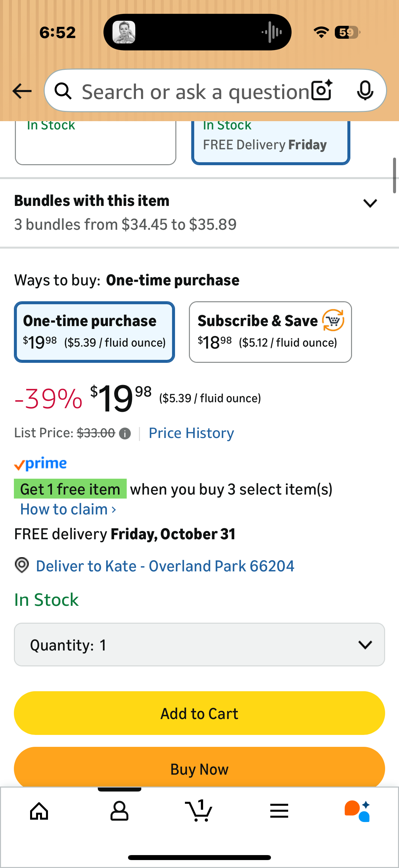Open the hamburger menu icon
Screen dimensions: 399x868
(x=279, y=811)
